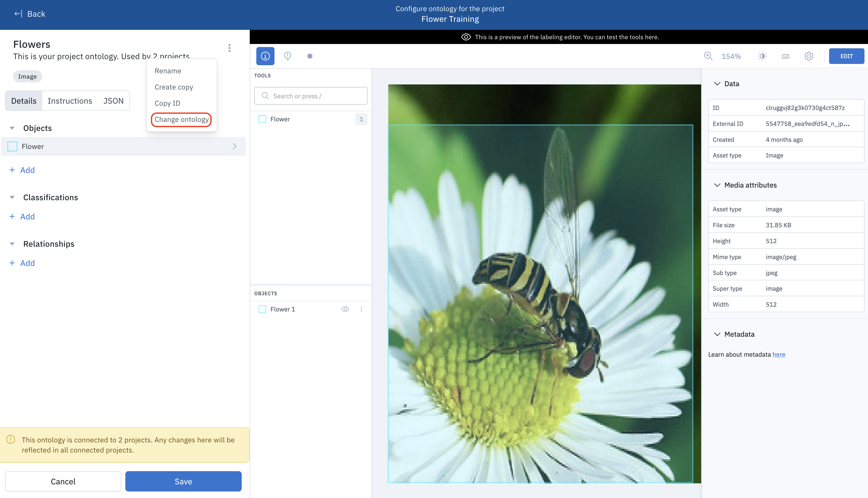Screen dimensions: 868x498
Task: Expand the Flower object row chevron
Action: click(x=235, y=146)
